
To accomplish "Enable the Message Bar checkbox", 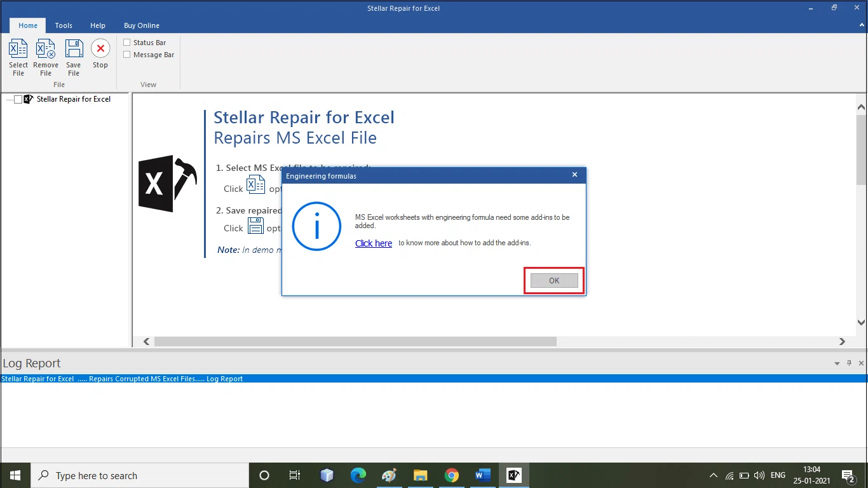I will tap(127, 55).
